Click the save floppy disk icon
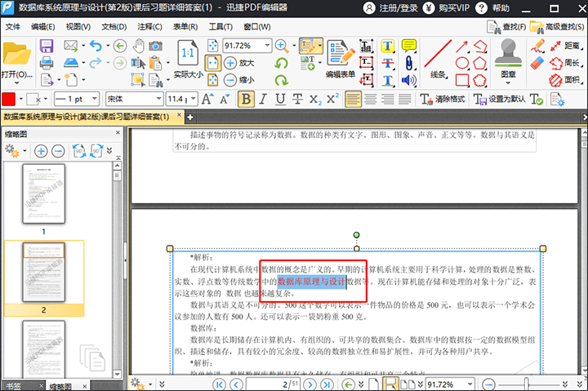 point(47,46)
